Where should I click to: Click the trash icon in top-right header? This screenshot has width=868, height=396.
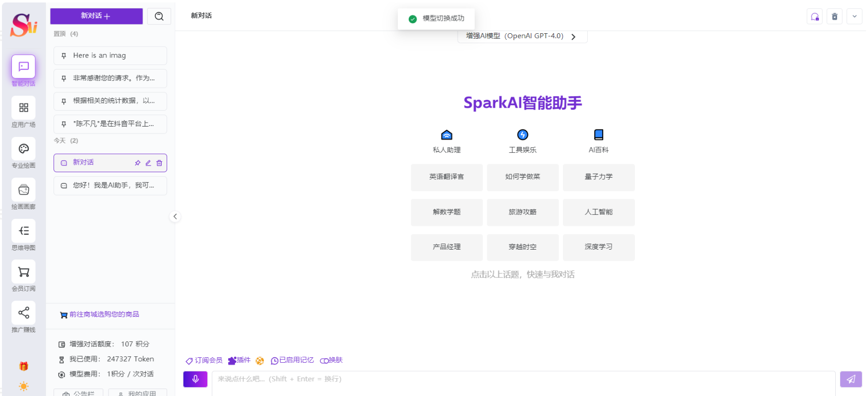(x=834, y=17)
